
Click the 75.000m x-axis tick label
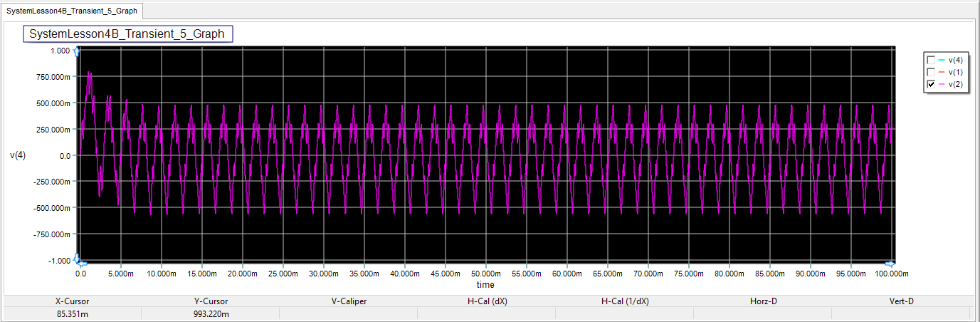coord(688,274)
